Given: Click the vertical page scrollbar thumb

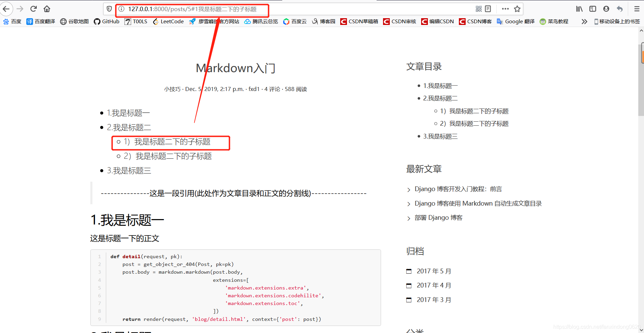Looking at the screenshot, I should pyautogui.click(x=641, y=80).
